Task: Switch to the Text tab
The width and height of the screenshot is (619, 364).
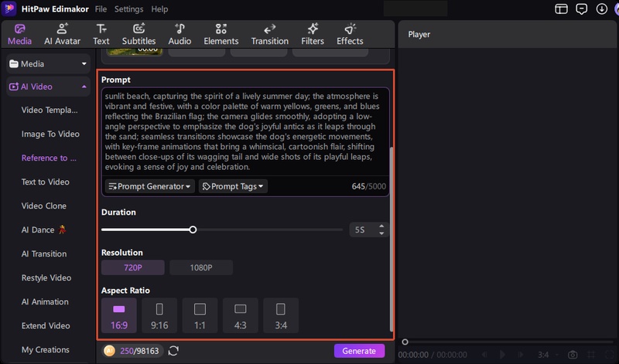Action: point(101,34)
